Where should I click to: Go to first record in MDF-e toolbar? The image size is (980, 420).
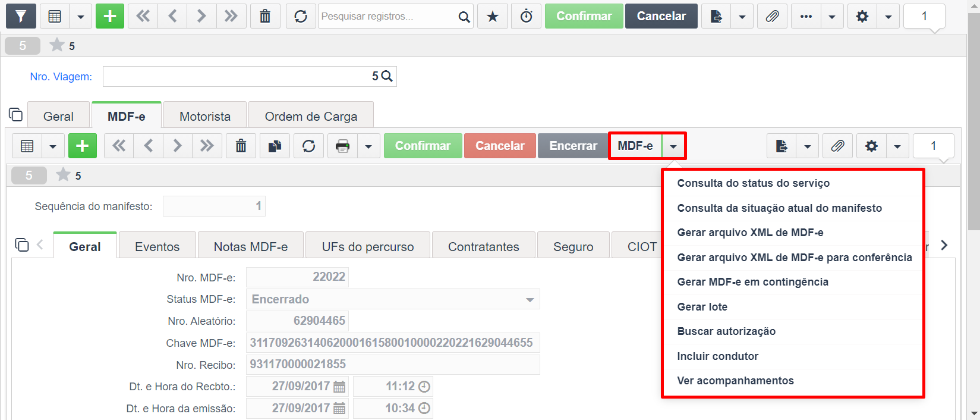(119, 146)
